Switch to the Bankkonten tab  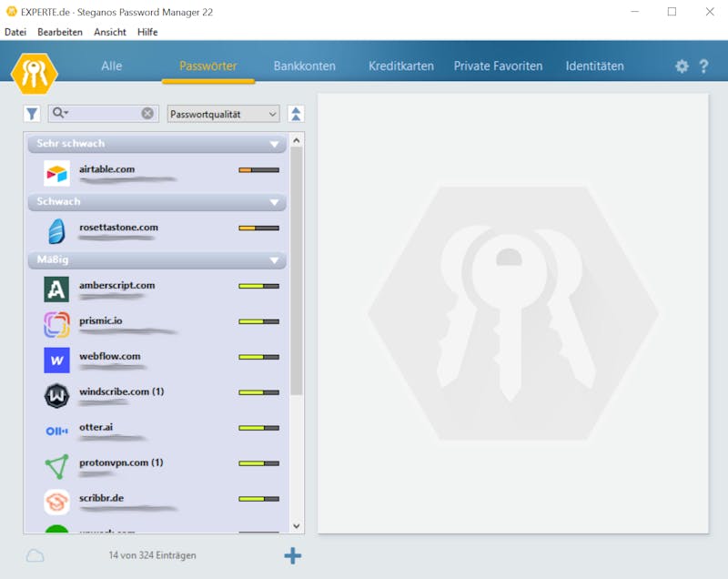pos(305,66)
